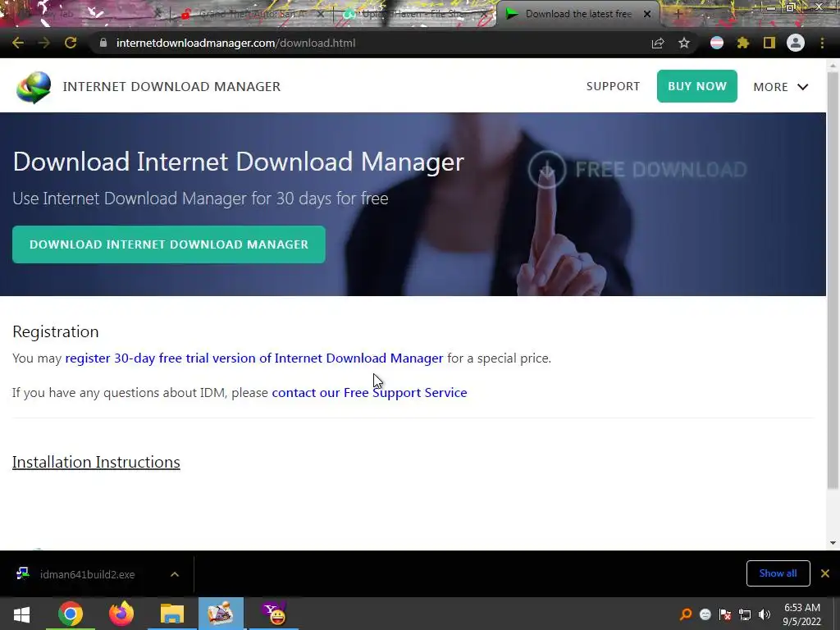Image resolution: width=840 pixels, height=630 pixels.
Task: Click the address bar URL
Action: click(x=235, y=43)
